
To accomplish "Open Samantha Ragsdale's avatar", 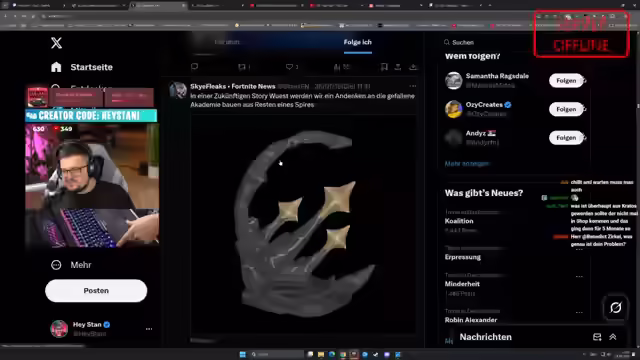I will (453, 80).
